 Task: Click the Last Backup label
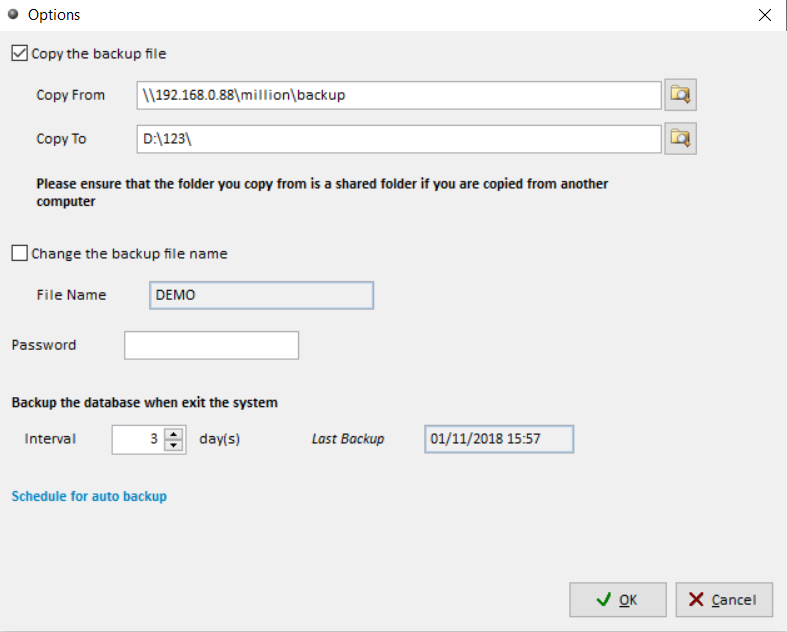coord(347,439)
